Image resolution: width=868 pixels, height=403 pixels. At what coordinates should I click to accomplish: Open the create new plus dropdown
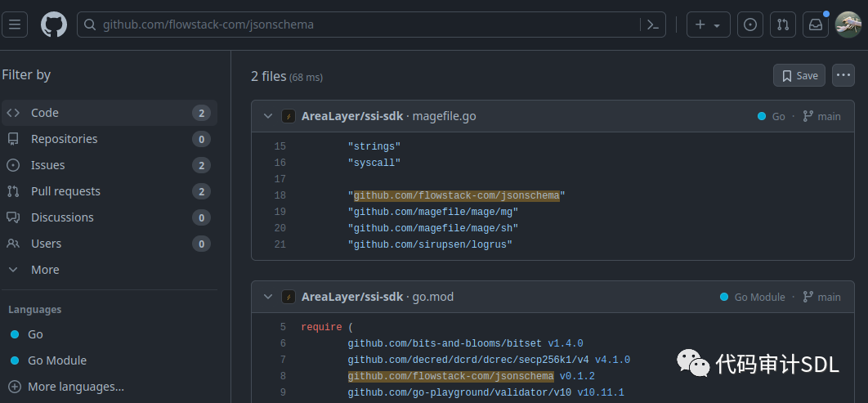(x=708, y=25)
